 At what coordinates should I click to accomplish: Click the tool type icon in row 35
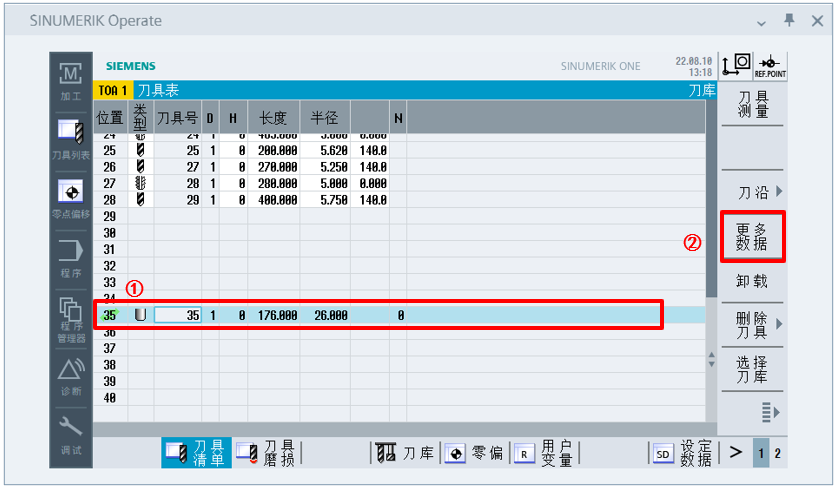[140, 315]
